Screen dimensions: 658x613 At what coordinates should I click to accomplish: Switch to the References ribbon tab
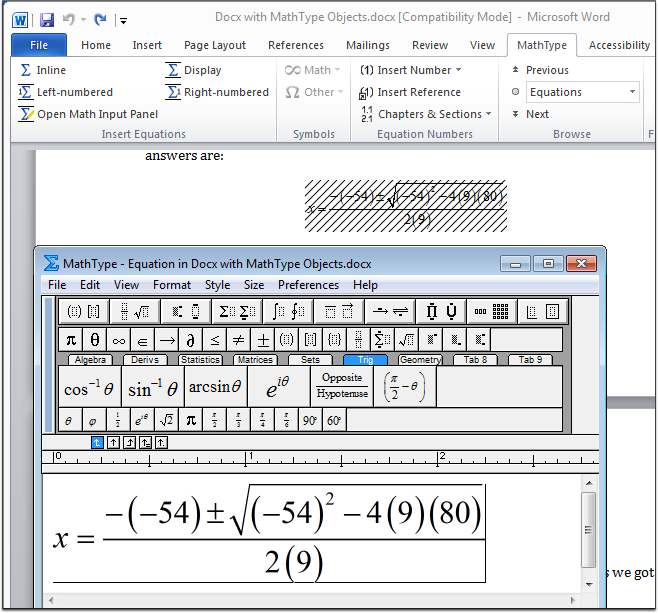coord(296,45)
